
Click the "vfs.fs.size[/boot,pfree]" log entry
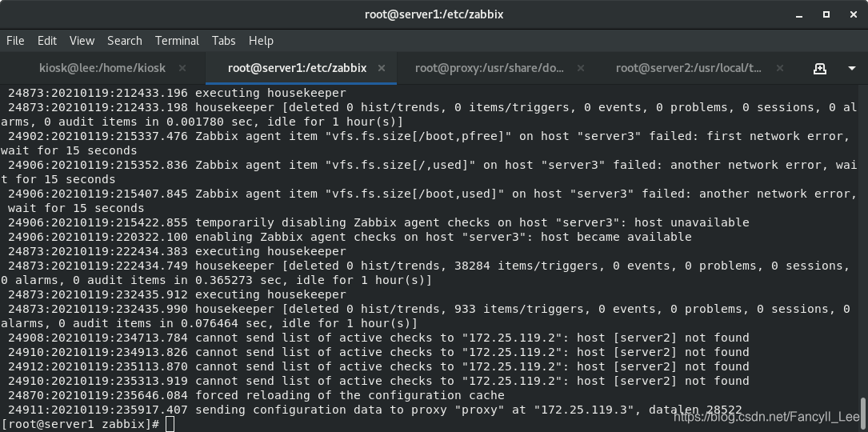tap(425, 143)
